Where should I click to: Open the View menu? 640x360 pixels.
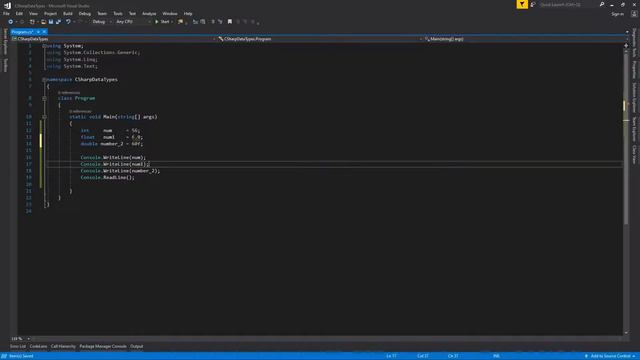[x=33, y=13]
